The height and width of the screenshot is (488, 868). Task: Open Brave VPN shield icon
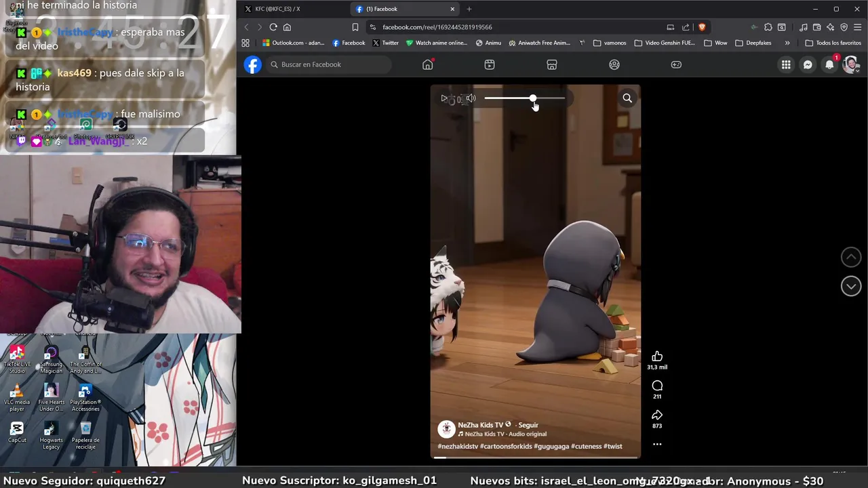(x=844, y=27)
